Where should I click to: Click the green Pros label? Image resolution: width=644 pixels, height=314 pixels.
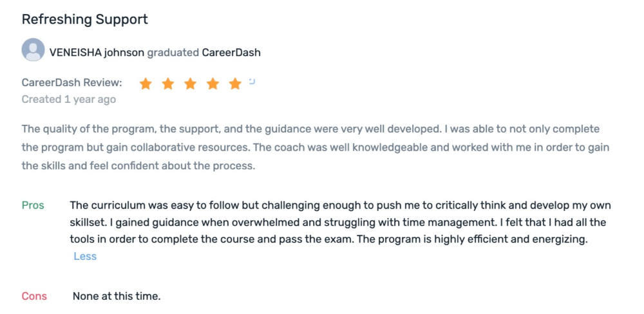pos(33,205)
